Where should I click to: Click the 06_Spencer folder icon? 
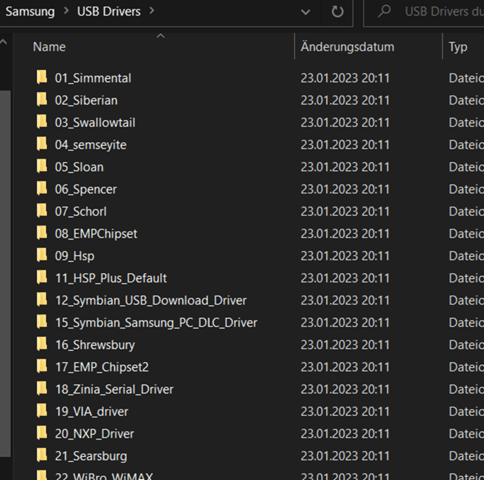(42, 189)
